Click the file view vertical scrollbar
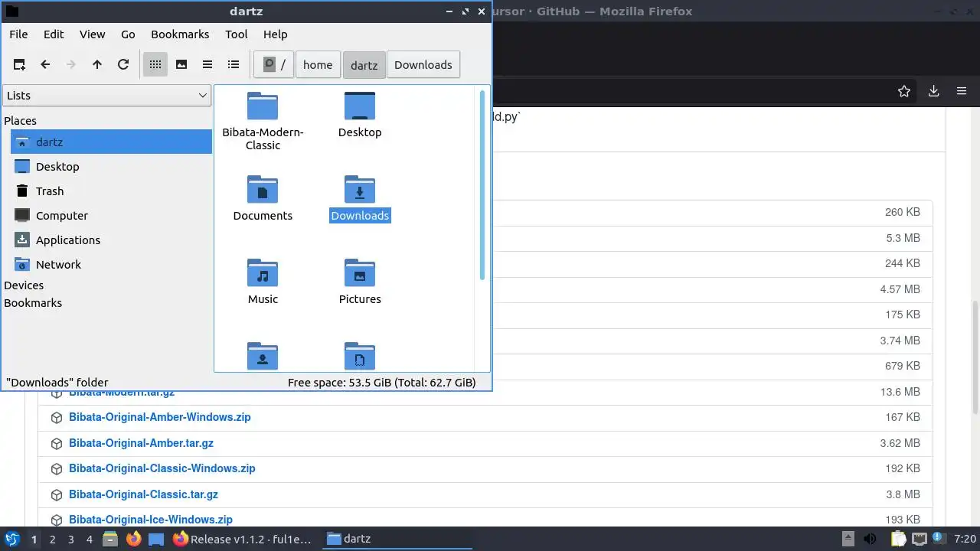This screenshot has width=980, height=551. coord(482,185)
